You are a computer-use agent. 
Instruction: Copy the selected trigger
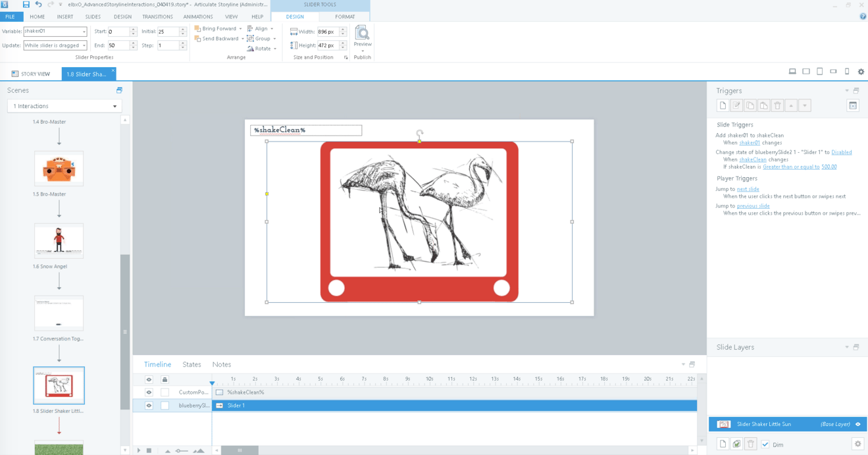[x=750, y=105]
